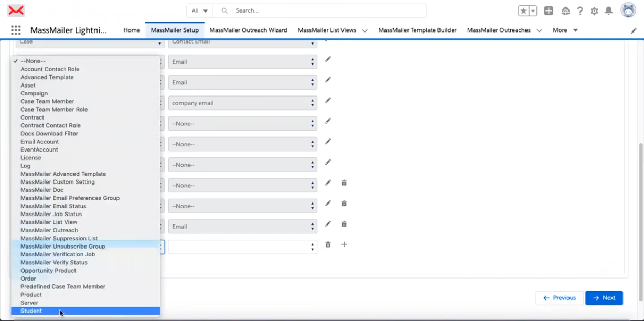Select the --None-- option in list

85,61
